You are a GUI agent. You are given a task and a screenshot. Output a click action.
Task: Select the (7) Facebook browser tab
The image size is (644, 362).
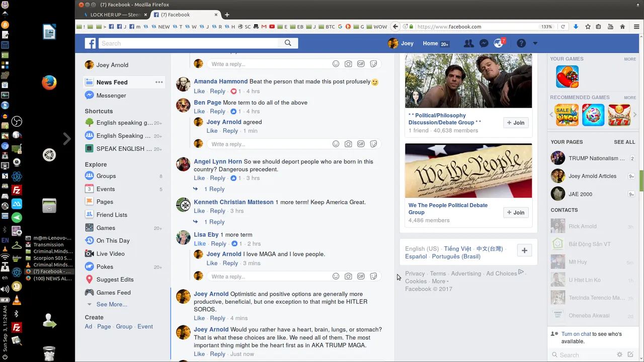point(185,15)
